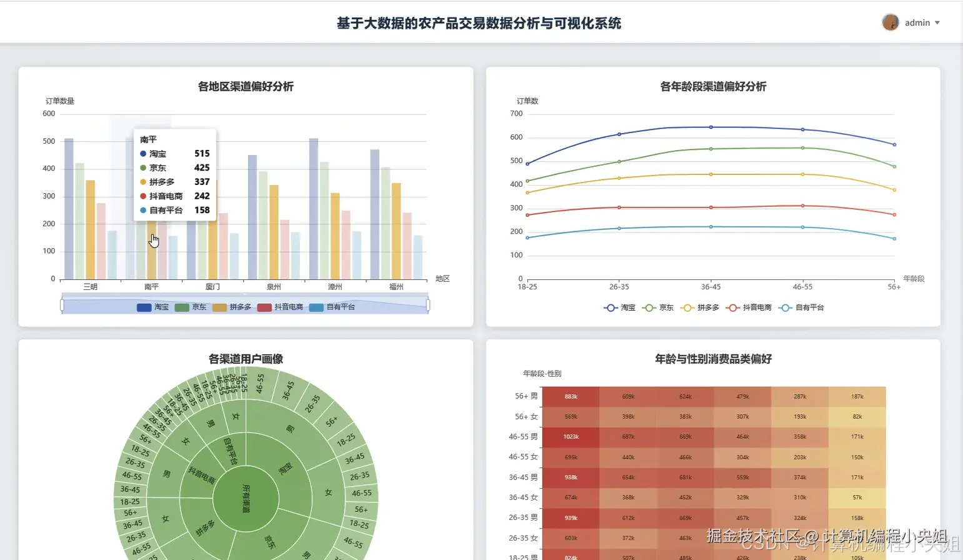This screenshot has width=963, height=560.
Task: Click the 所有渠道 center of the sunburst chart
Action: [246, 499]
